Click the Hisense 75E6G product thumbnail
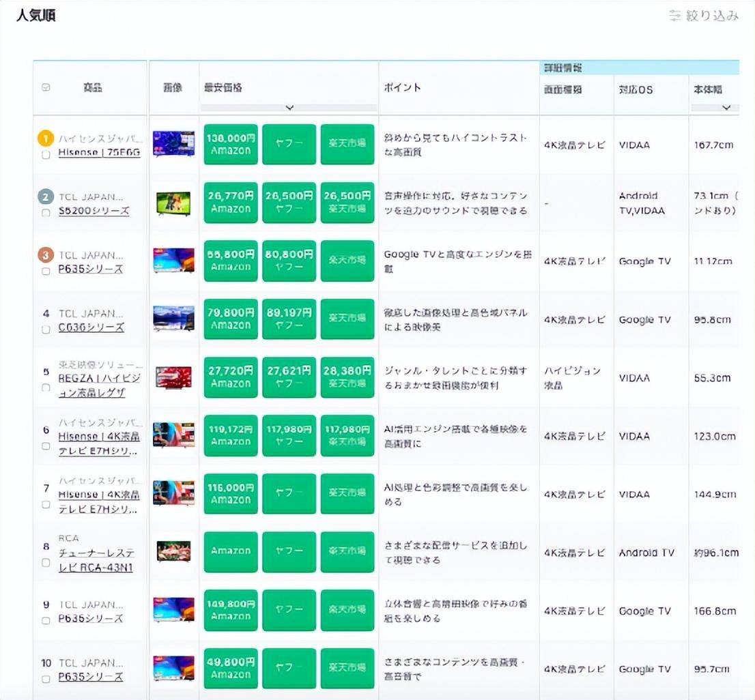The width and height of the screenshot is (755, 700). click(174, 144)
